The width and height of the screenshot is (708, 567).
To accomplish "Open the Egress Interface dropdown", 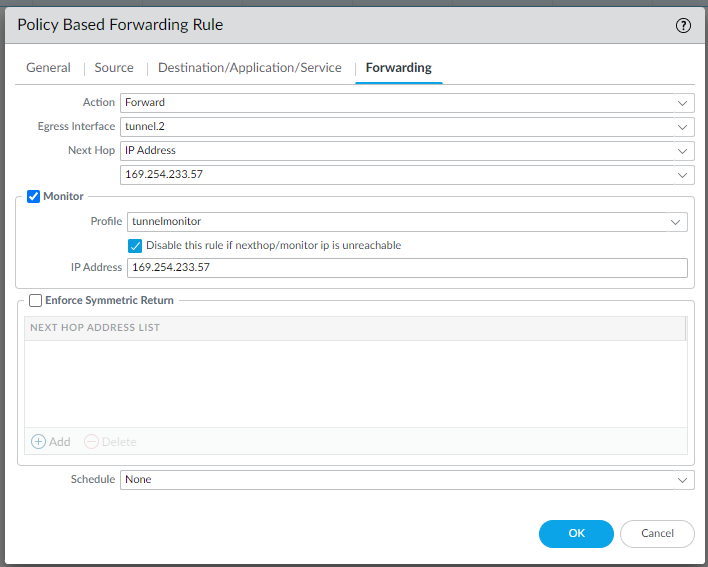I will point(683,127).
